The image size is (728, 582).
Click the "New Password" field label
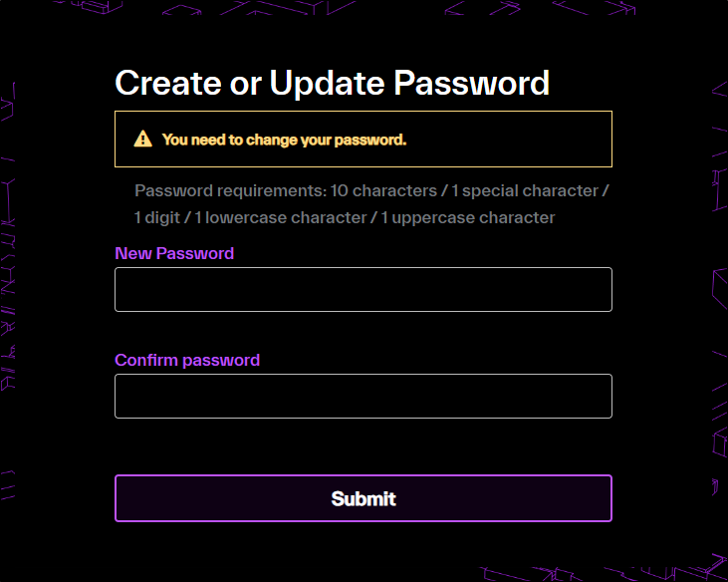click(174, 253)
